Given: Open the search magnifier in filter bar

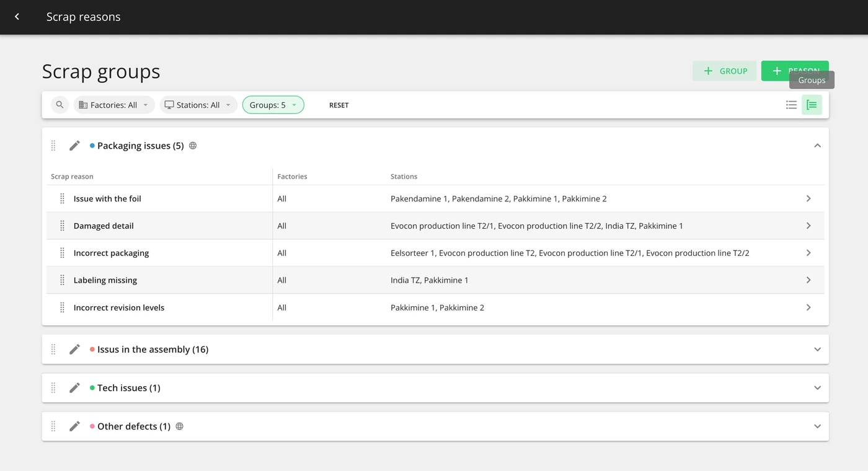Looking at the screenshot, I should (x=60, y=105).
